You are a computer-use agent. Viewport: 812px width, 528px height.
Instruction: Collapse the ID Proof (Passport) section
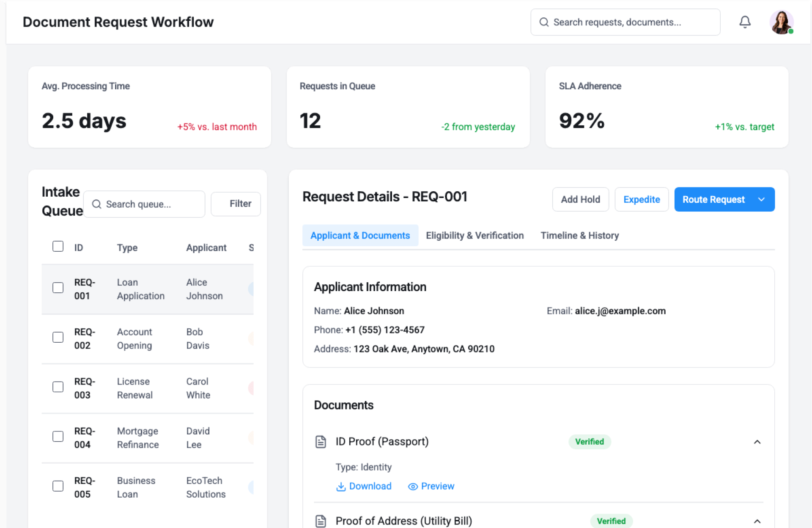[757, 442]
